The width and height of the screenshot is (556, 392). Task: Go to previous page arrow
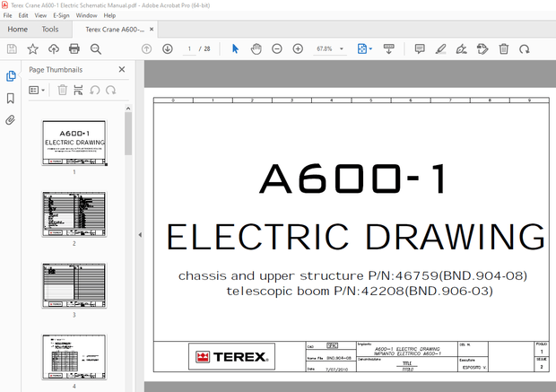146,49
